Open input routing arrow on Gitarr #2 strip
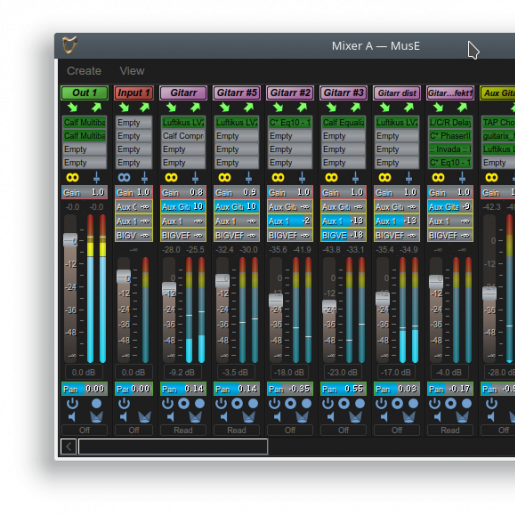The image size is (515, 515). (278, 107)
